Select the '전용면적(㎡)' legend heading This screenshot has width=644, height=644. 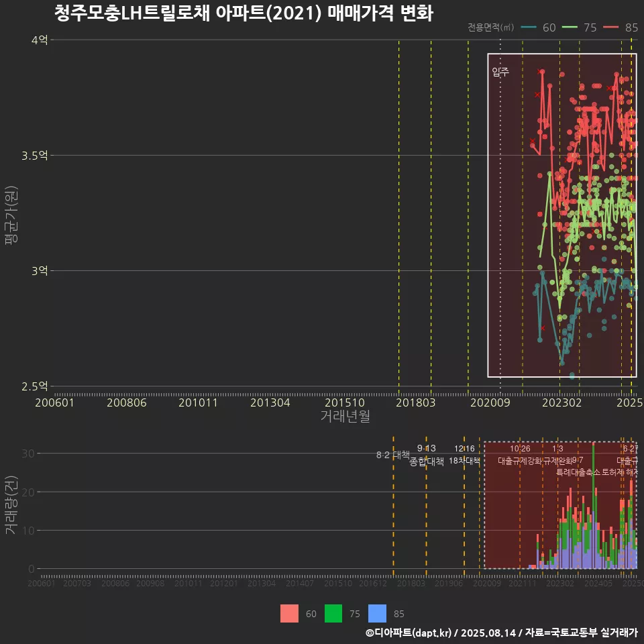click(491, 28)
